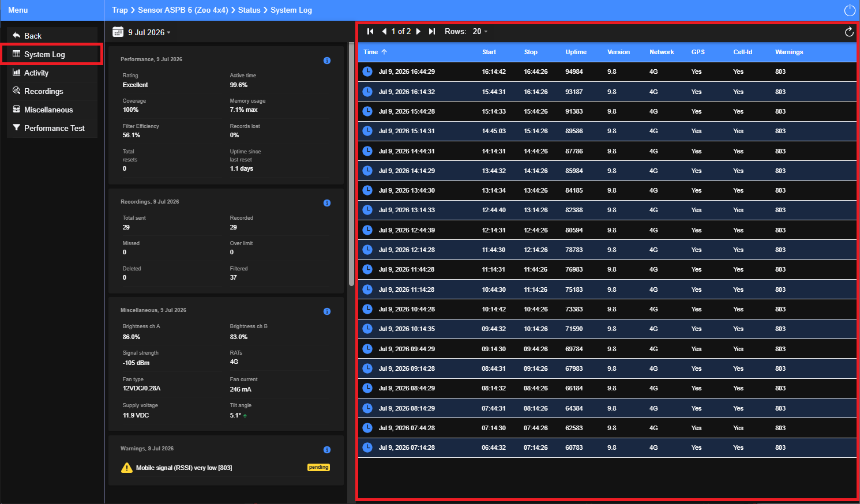This screenshot has width=860, height=504.
Task: Open the Performance Test menu item
Action: 52,128
